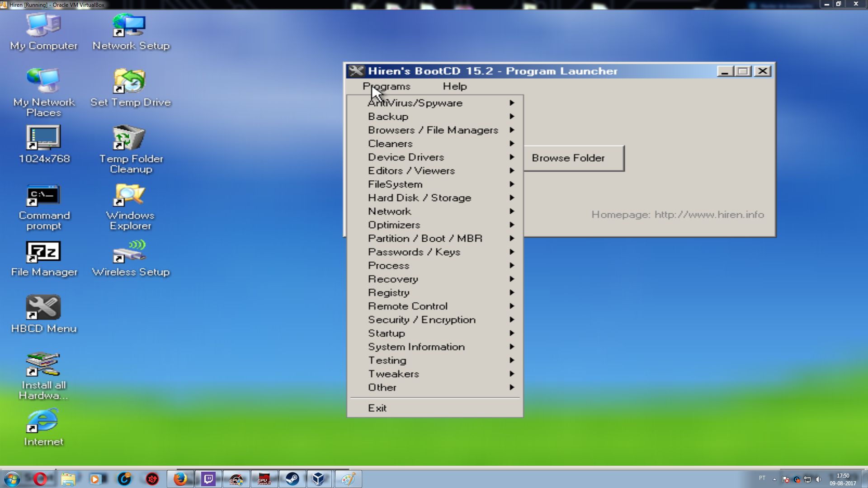
Task: Choose Security / Encryption menu entry
Action: click(x=435, y=320)
